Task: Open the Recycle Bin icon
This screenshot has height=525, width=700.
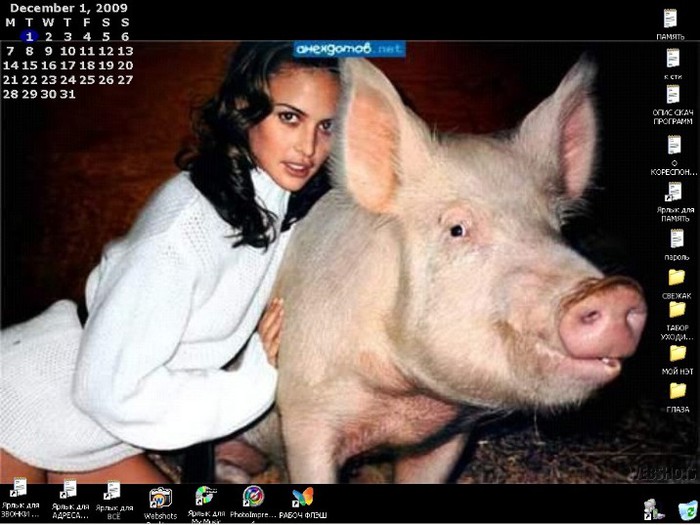Action: click(688, 510)
